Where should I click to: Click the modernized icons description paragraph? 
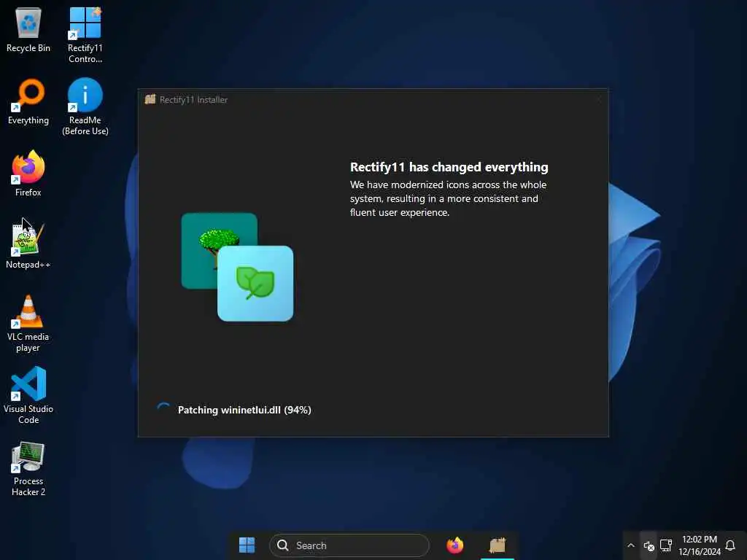click(449, 198)
